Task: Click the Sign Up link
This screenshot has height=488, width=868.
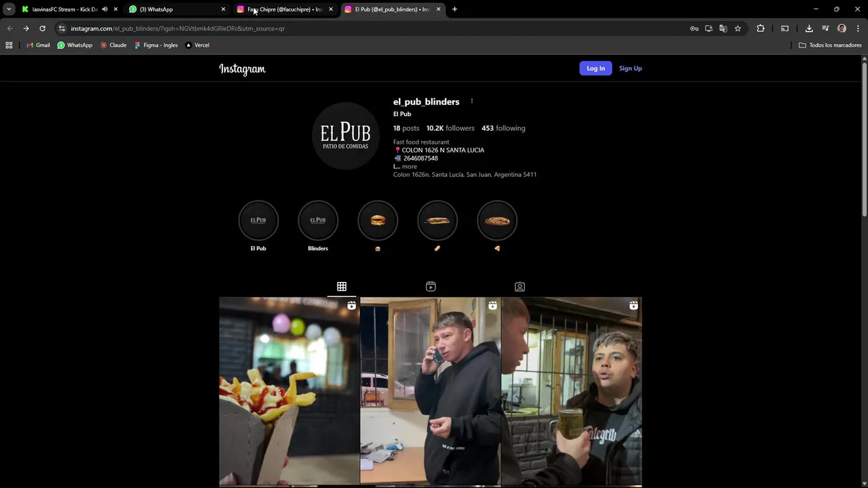Action: [x=630, y=68]
